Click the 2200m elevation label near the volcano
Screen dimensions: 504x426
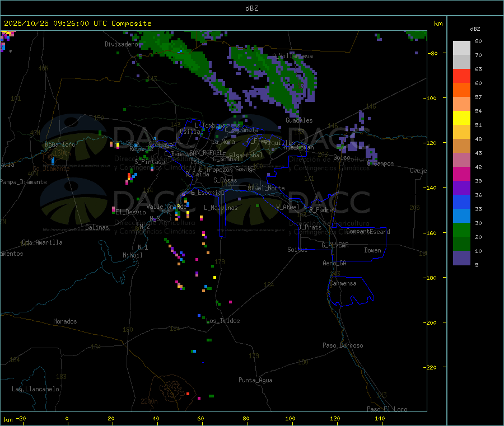[149, 401]
